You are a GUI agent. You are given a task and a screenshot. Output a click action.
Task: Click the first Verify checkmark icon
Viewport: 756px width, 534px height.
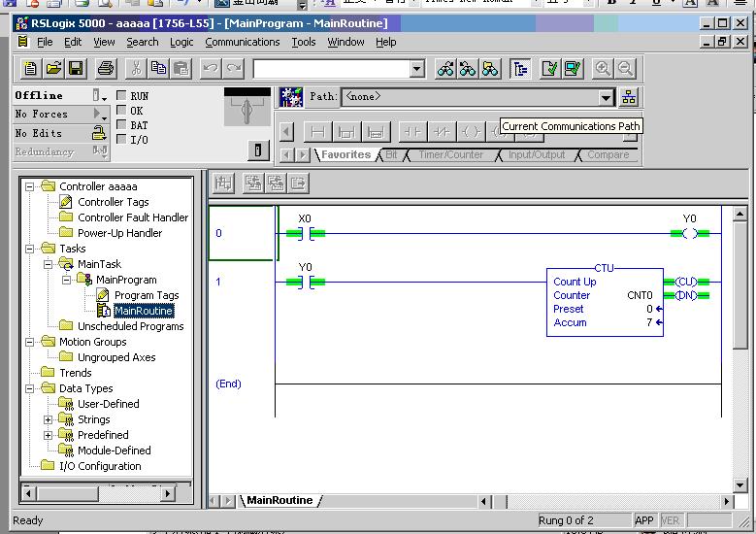[550, 68]
